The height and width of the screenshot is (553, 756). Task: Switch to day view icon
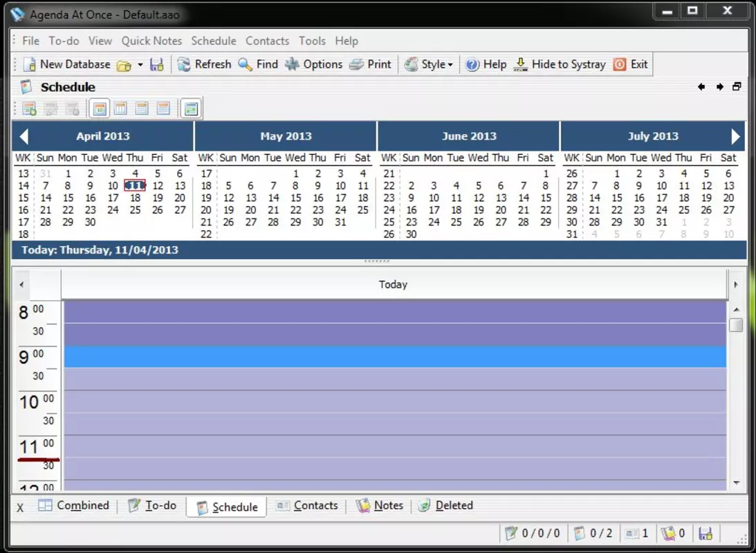(x=100, y=109)
